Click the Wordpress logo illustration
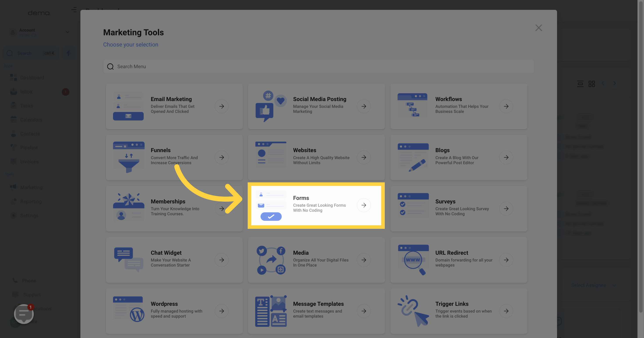The width and height of the screenshot is (644, 338). 129,310
